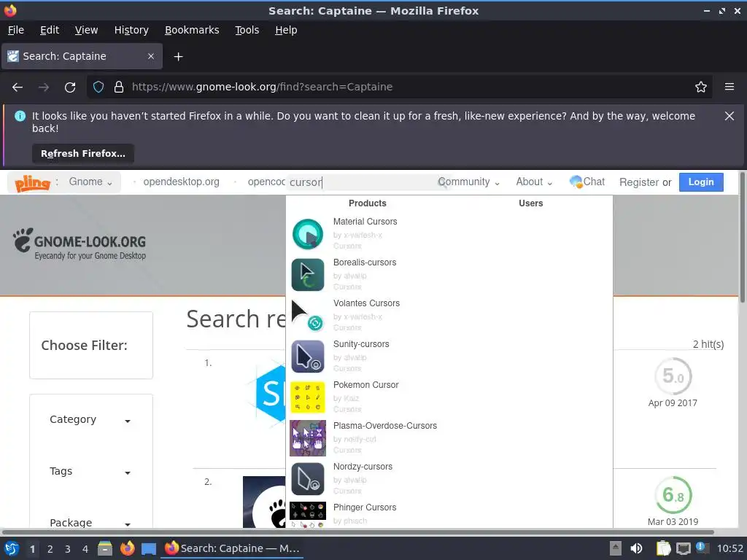Reload the page with the refresh icon

tap(70, 87)
